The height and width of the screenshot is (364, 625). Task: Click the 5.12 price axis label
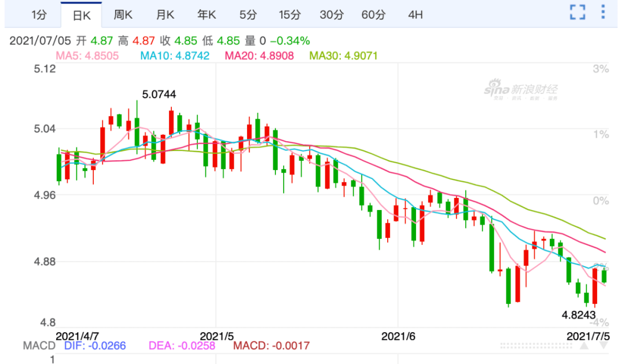click(x=45, y=69)
